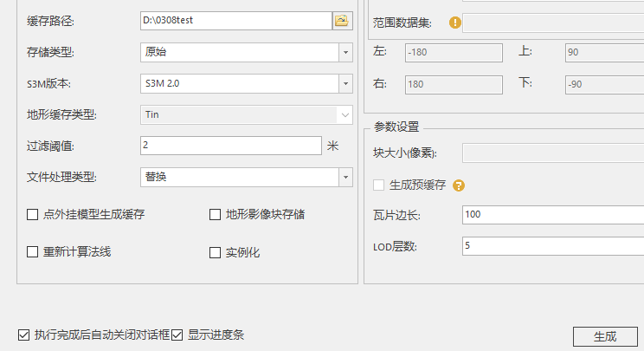The image size is (644, 351).
Task: Uncheck 执行完成后自动关闭对话框
Action: (x=24, y=335)
